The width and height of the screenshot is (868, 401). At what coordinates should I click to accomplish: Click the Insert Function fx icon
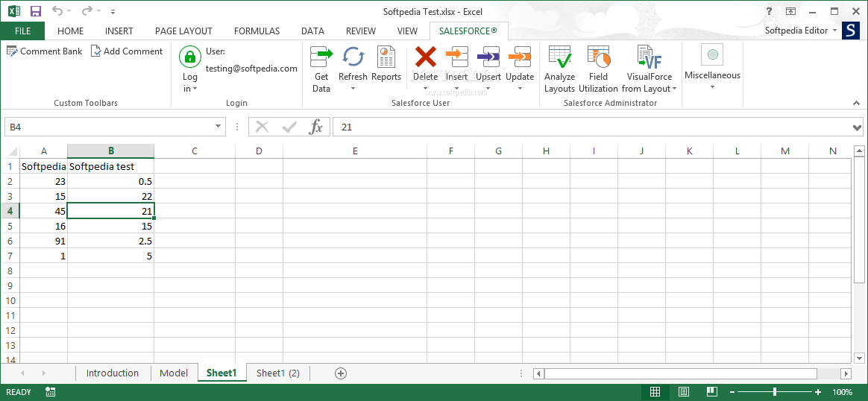[316, 127]
